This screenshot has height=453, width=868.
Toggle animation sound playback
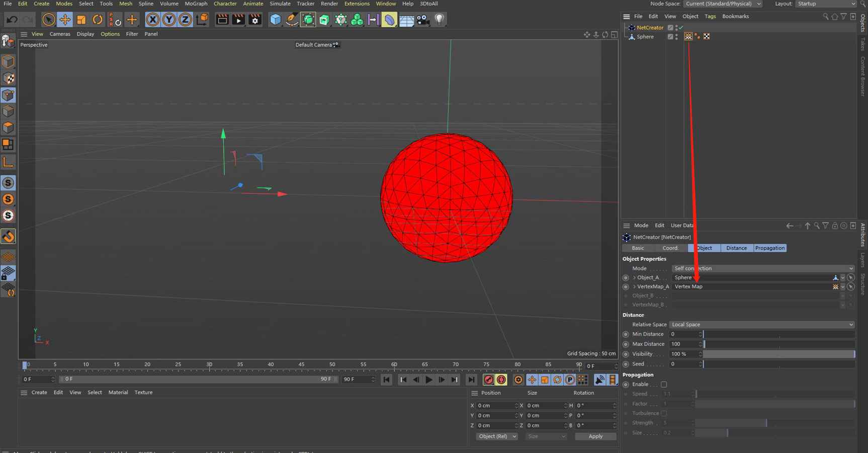coord(599,380)
